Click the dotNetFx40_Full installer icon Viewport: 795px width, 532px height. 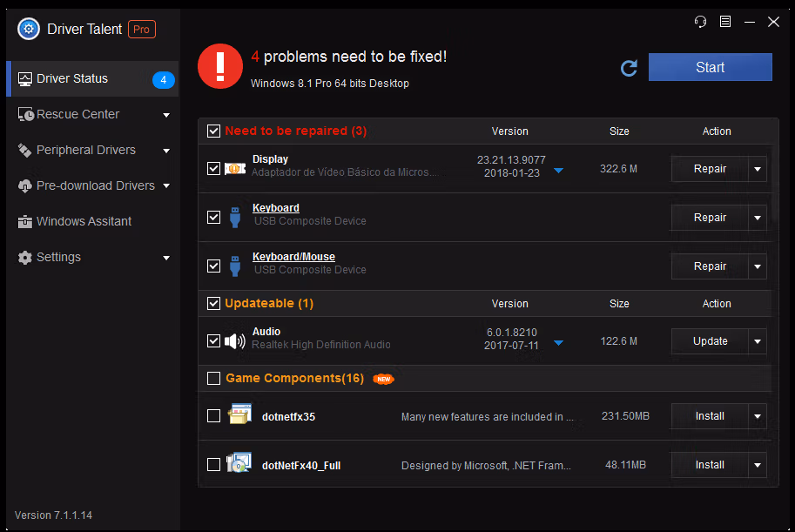239,462
